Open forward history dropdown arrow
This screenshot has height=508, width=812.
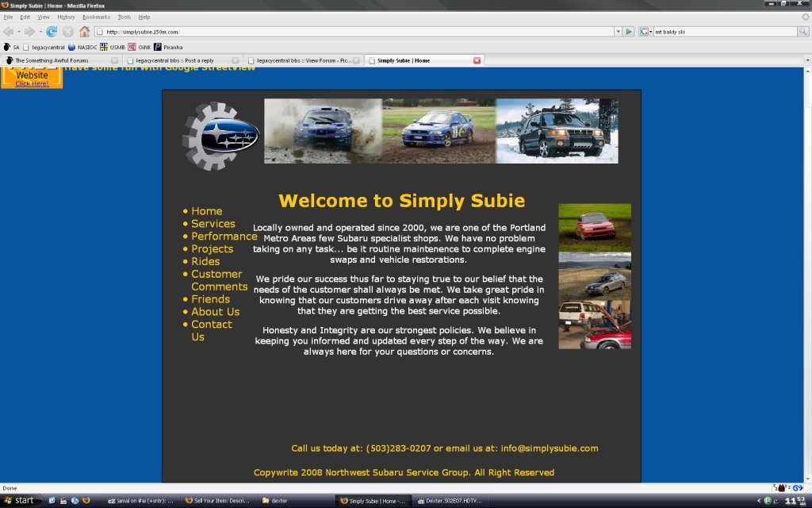(x=40, y=32)
